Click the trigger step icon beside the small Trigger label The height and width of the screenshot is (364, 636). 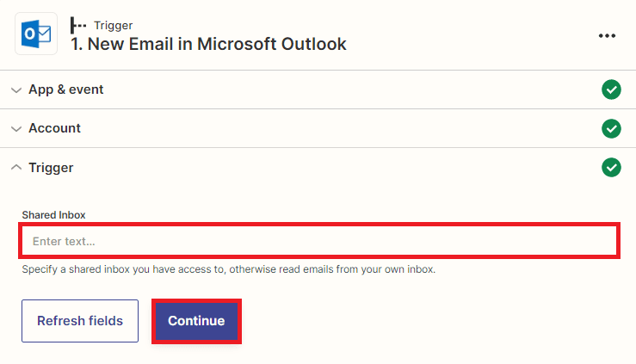click(x=78, y=25)
